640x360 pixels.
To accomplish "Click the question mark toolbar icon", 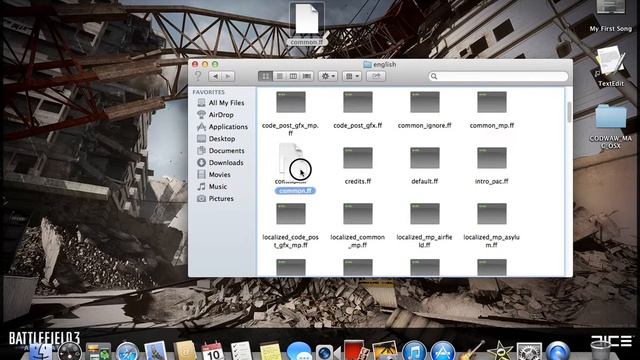I will [198, 76].
